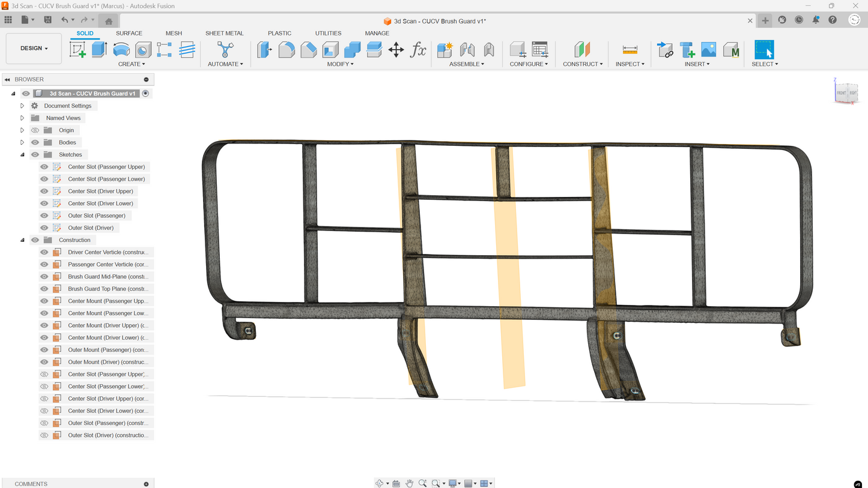Collapse the Sketches folder
868x488 pixels.
22,155
